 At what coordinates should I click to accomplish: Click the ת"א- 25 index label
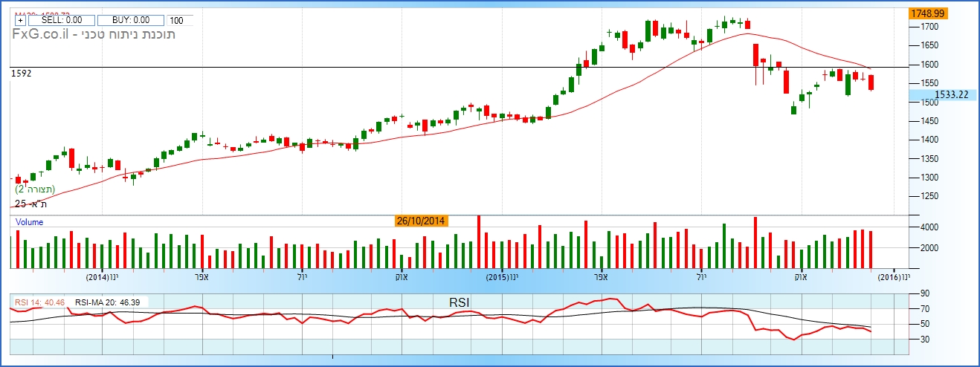tap(31, 204)
